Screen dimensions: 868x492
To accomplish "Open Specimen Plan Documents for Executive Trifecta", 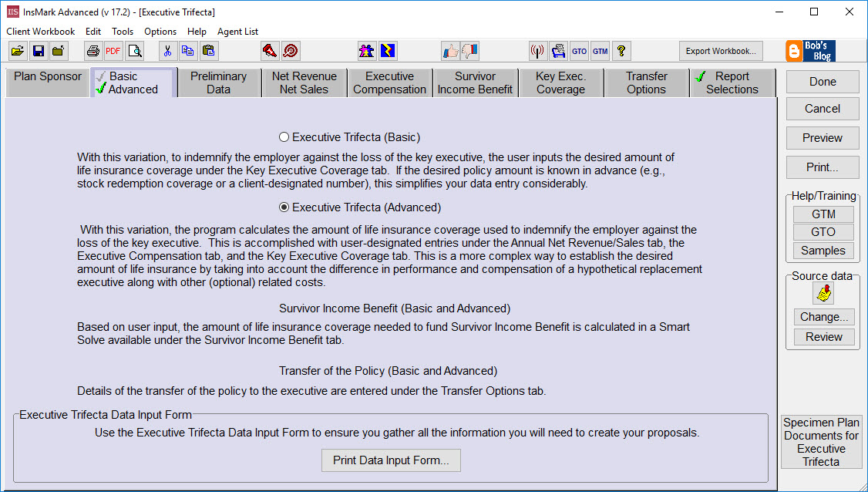I will (x=821, y=442).
